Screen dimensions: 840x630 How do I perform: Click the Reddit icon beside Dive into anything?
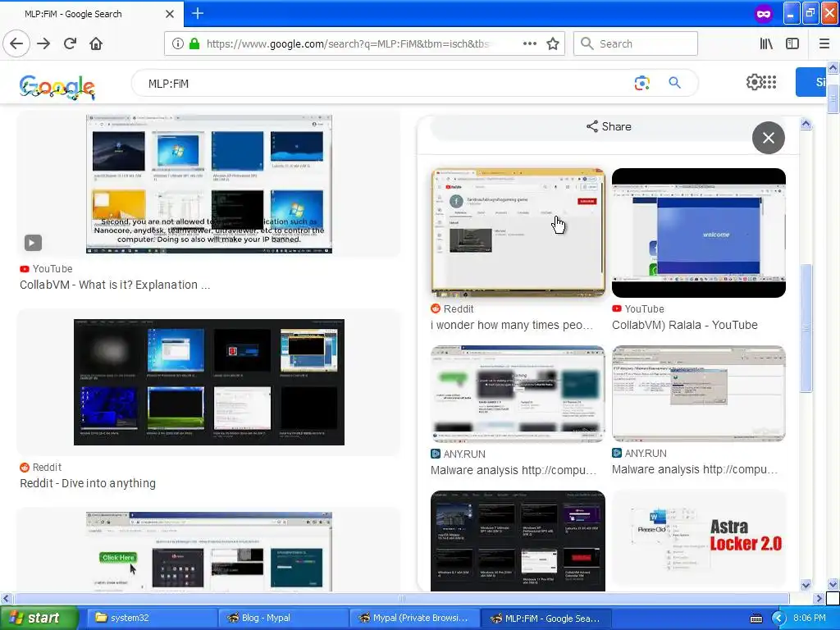[24, 467]
